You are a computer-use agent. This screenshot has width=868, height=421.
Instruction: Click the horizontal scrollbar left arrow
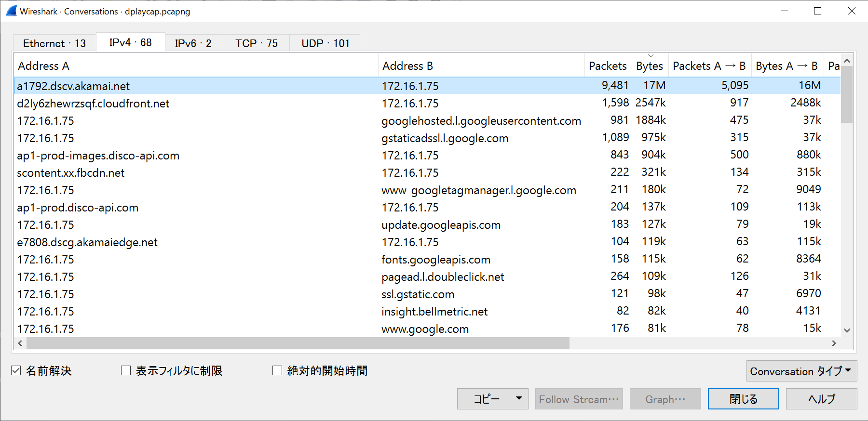[x=20, y=343]
